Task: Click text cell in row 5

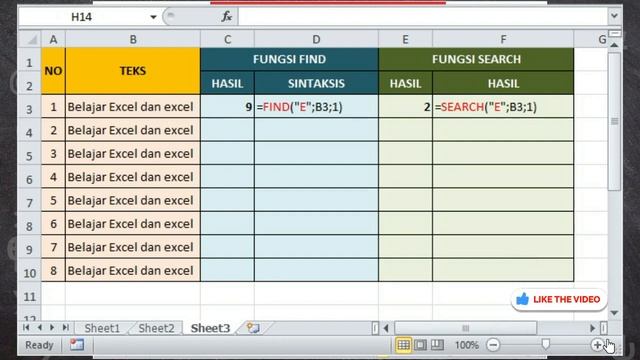Action: pos(133,153)
